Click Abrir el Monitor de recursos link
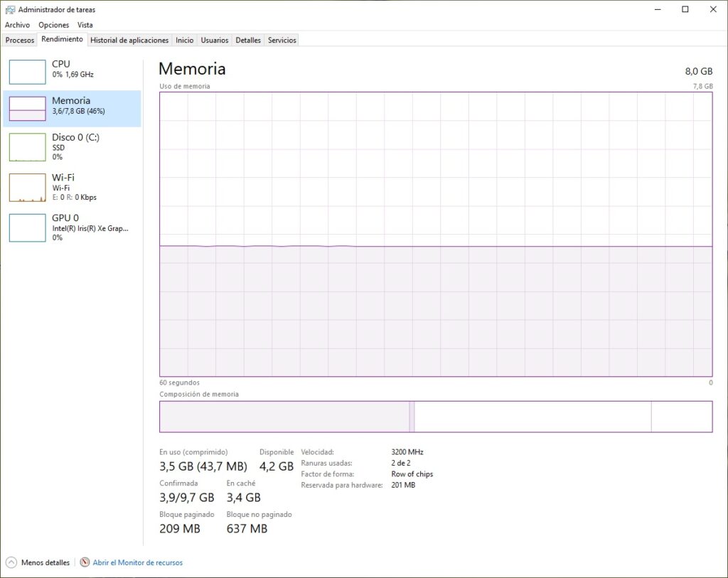 click(137, 562)
